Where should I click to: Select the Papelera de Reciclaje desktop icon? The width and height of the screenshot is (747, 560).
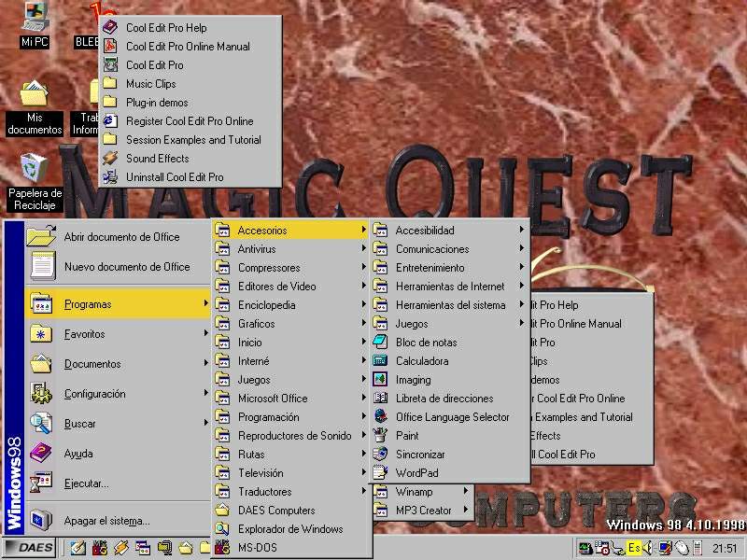tap(35, 183)
